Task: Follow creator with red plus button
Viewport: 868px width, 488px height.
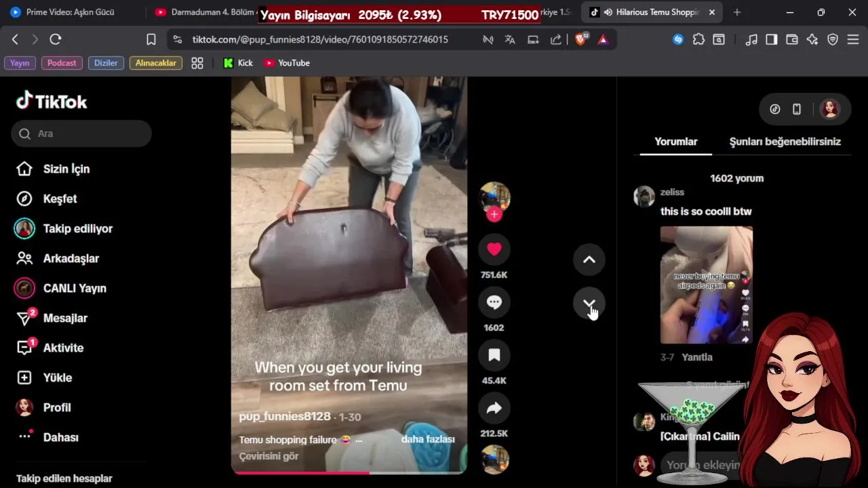Action: [x=494, y=214]
